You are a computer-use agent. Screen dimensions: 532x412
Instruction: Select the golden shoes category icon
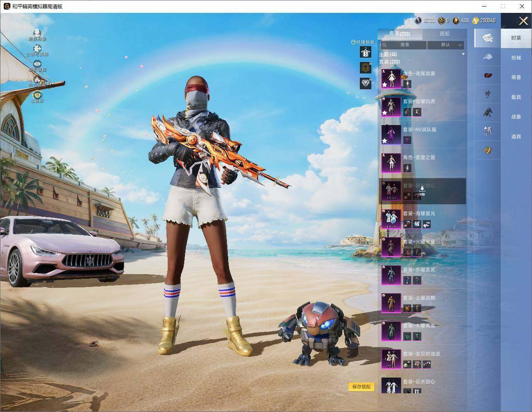point(488,150)
